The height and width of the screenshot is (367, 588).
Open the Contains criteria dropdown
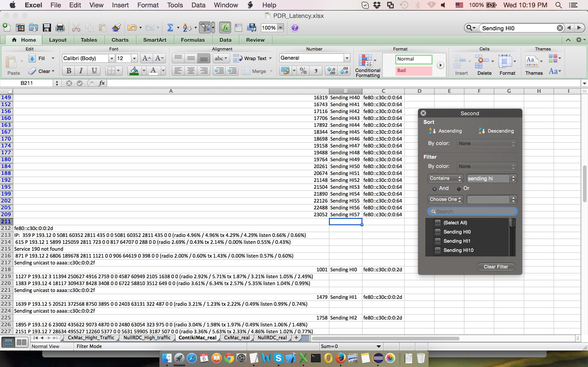[x=445, y=178]
